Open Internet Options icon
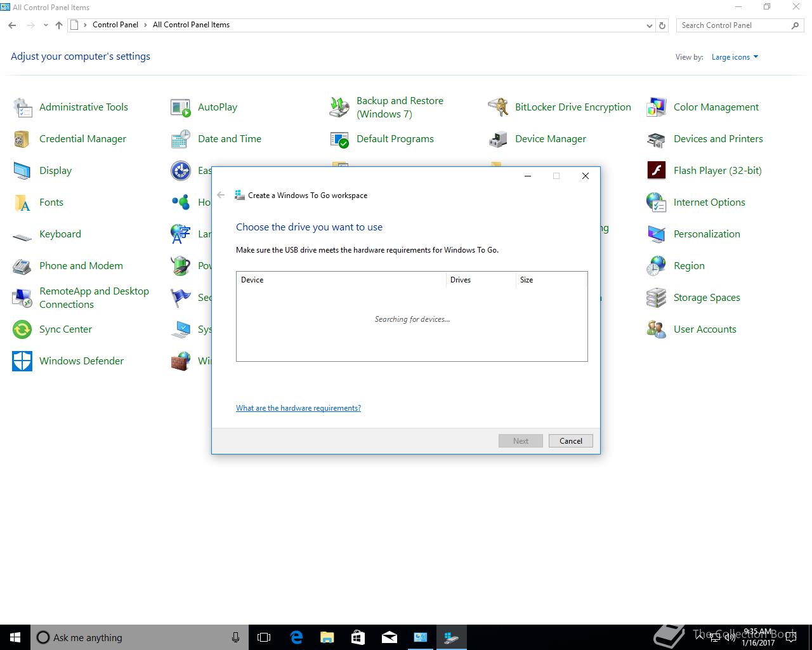Viewport: 812px width, 650px height. pyautogui.click(x=657, y=202)
